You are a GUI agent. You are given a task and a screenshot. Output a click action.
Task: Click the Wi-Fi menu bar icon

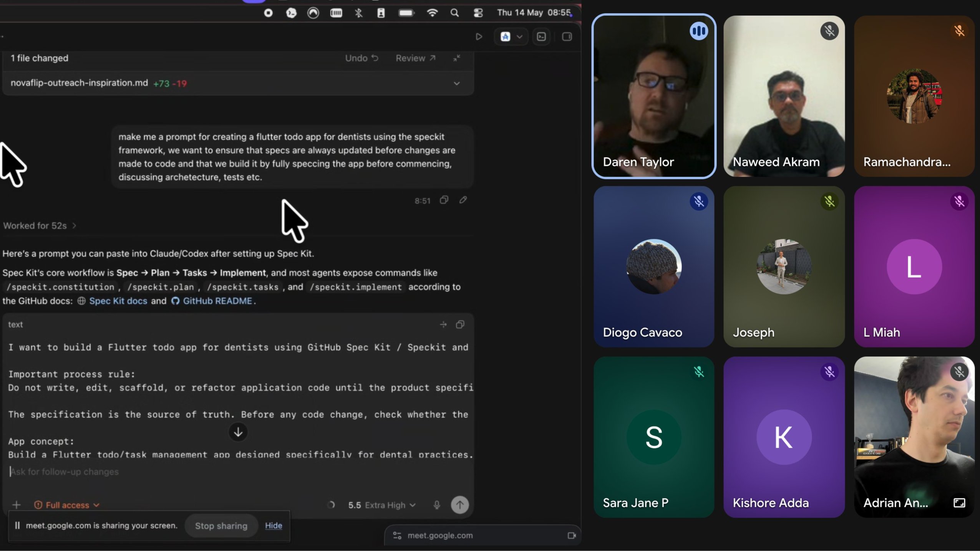pos(432,13)
